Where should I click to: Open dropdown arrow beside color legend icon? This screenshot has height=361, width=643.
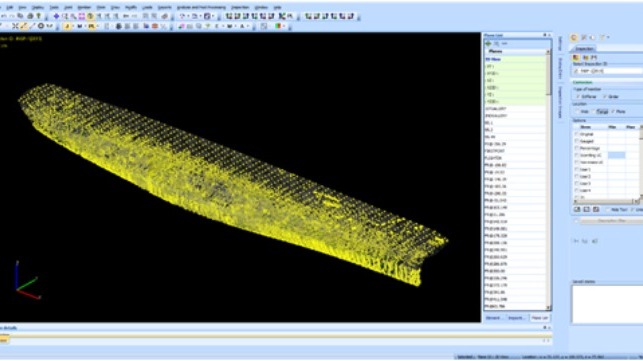point(284,26)
